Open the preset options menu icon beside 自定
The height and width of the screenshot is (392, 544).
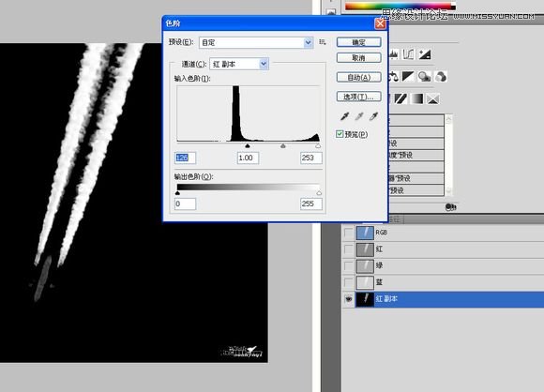[x=323, y=42]
